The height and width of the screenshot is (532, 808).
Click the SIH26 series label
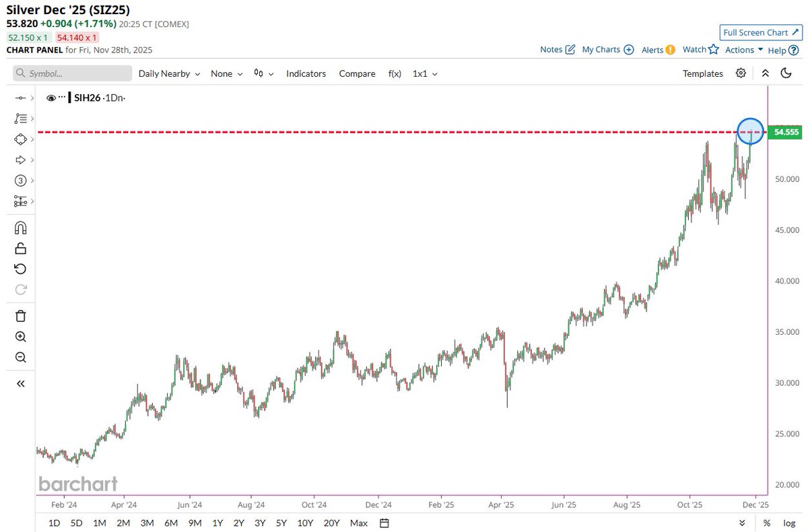(87, 98)
